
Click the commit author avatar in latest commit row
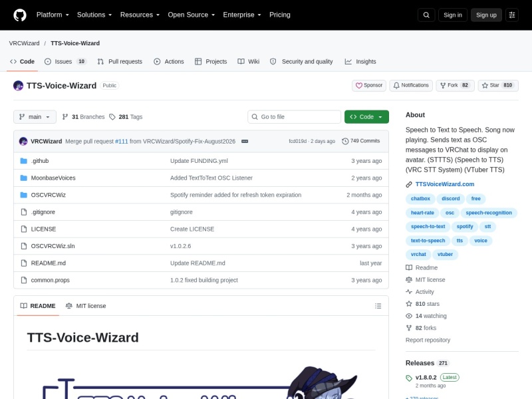(23, 141)
